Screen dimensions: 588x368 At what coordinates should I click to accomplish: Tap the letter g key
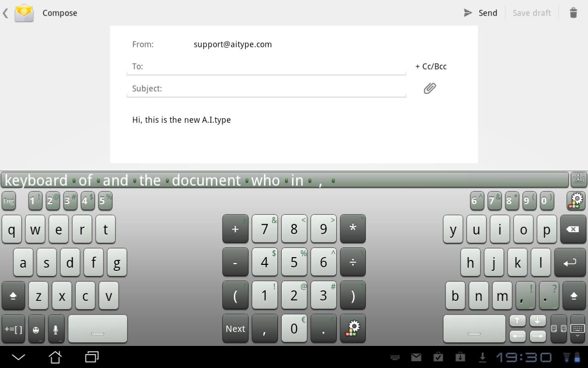117,262
